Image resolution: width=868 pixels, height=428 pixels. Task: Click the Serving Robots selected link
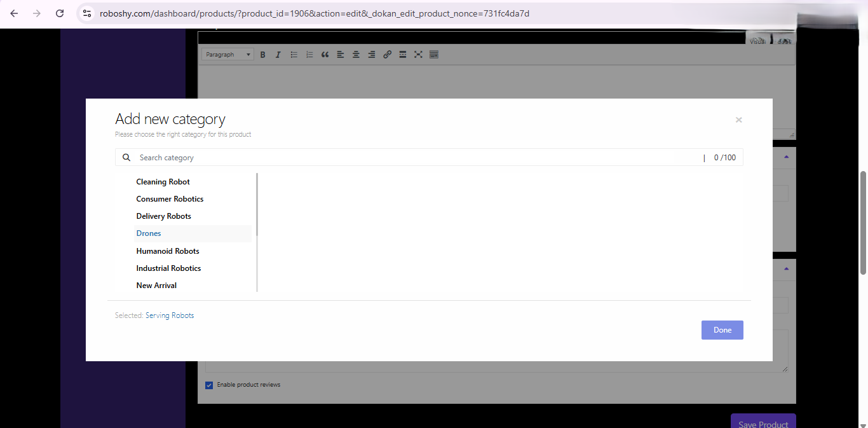(170, 315)
